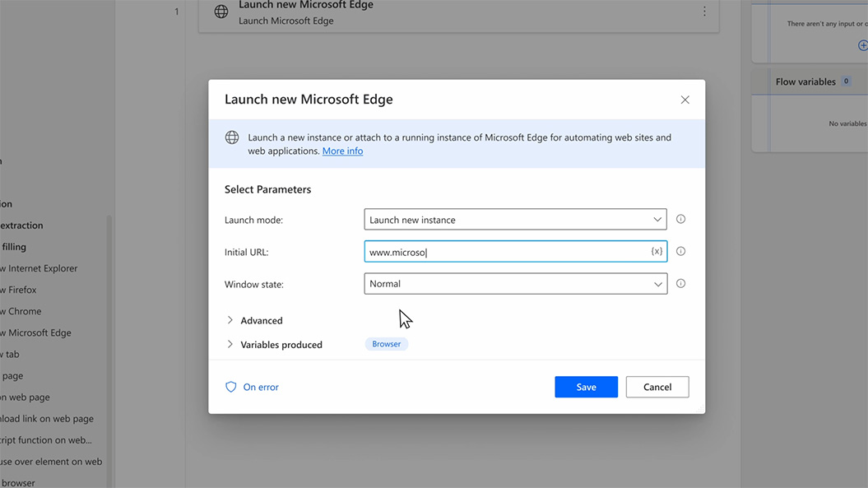
Task: Select the 'filling' group in sidebar
Action: tap(13, 247)
